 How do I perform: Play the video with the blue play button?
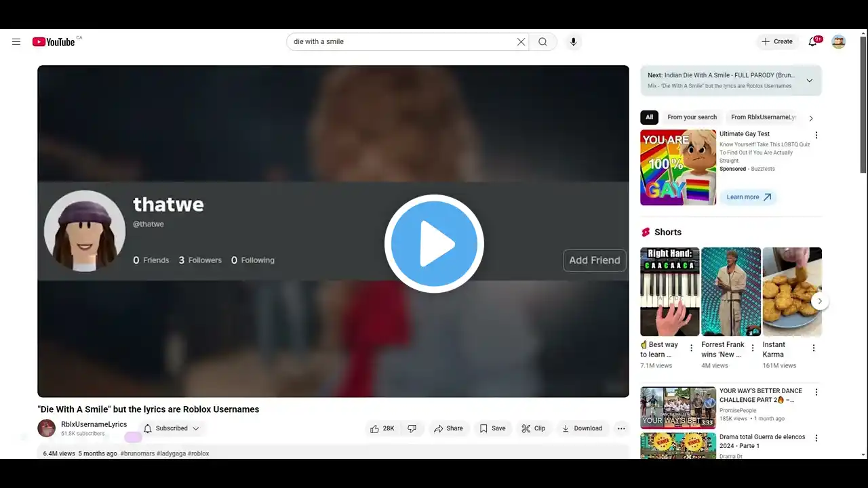point(434,244)
